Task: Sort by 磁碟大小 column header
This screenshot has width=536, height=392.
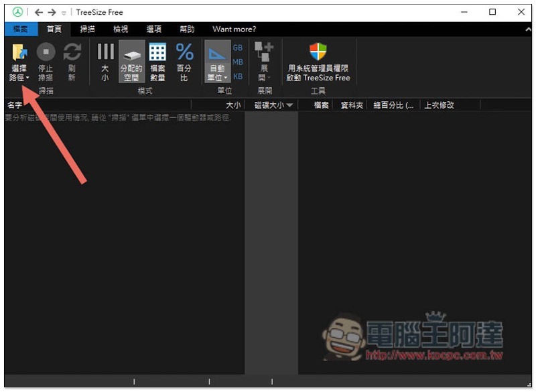Action: [271, 105]
